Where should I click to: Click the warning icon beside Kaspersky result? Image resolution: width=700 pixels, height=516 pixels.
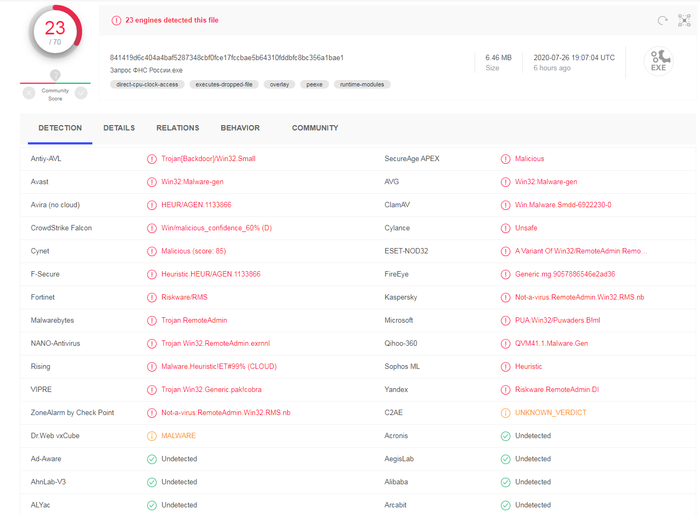[505, 297]
